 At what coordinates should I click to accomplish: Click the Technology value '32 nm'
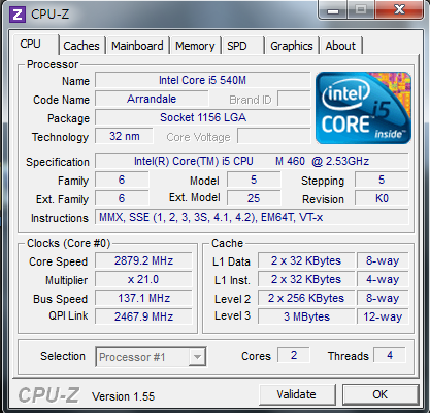coord(124,136)
